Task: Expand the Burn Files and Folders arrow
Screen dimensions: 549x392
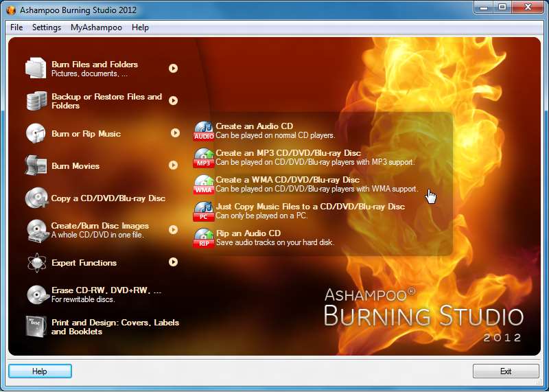Action: coord(174,69)
